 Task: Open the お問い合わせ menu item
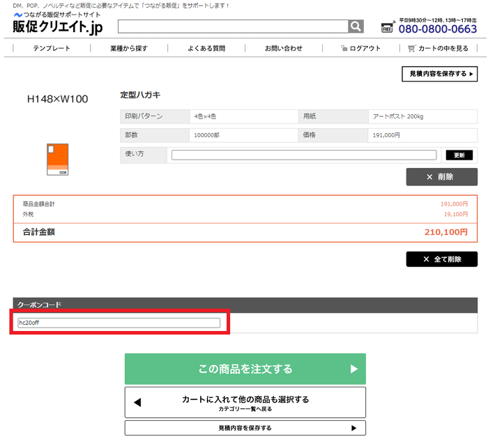tap(284, 48)
